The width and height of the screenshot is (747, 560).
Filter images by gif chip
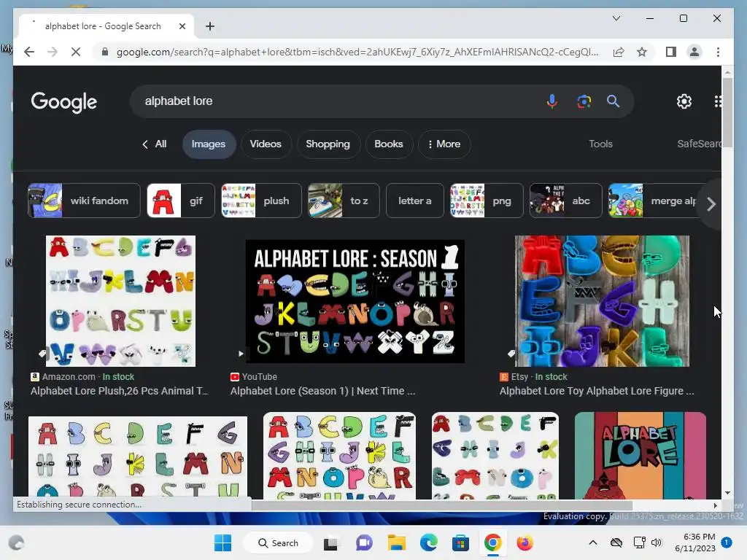181,201
